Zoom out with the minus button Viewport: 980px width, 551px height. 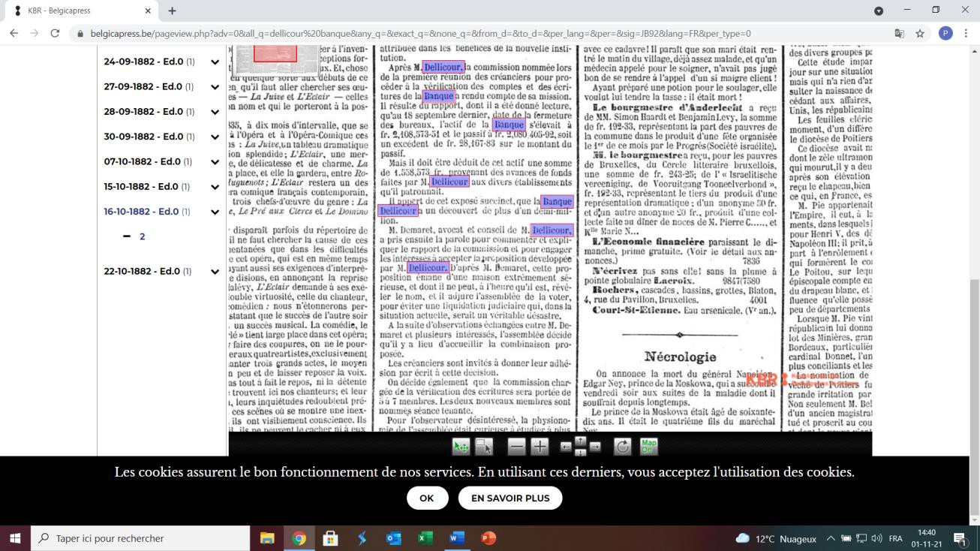[x=516, y=447]
